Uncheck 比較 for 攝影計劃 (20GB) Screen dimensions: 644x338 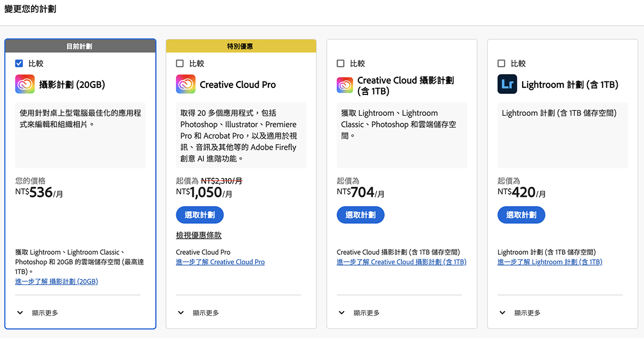tap(19, 63)
